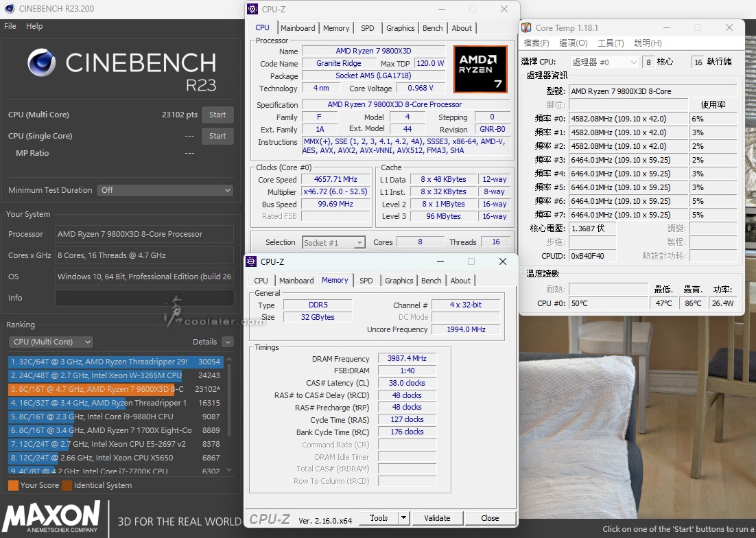Click the Info input field in Cinebench
The width and height of the screenshot is (756, 538).
pos(145,298)
